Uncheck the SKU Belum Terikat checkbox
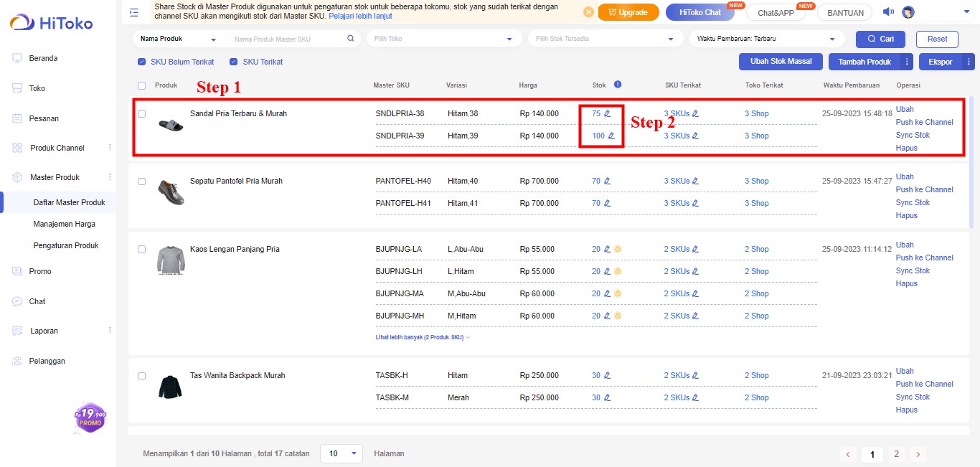Screen dimensions: 980x467 142,62
